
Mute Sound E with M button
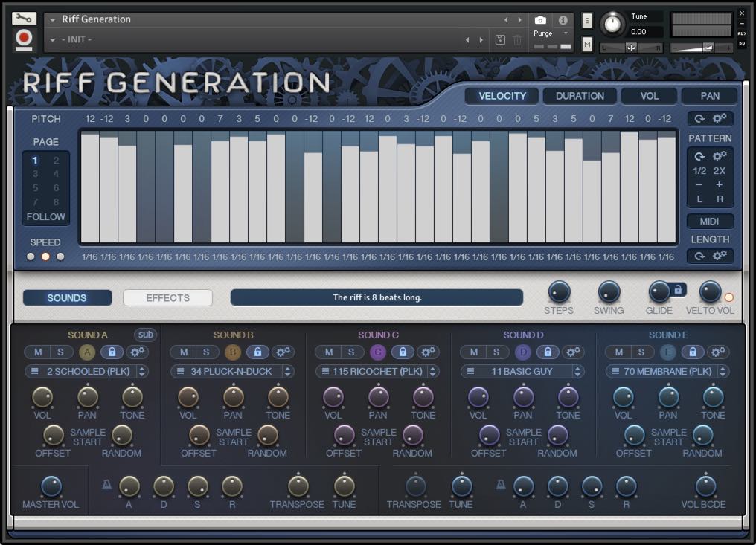[x=619, y=352]
